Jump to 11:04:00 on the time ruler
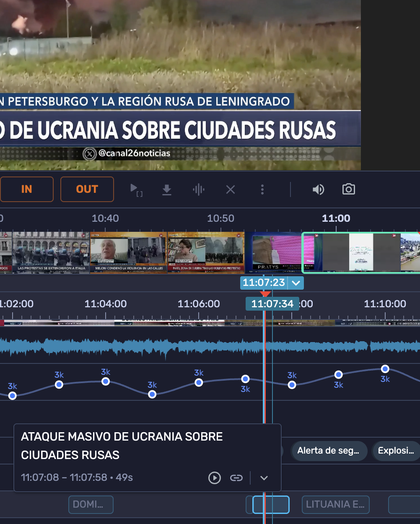Image resolution: width=420 pixels, height=524 pixels. pyautogui.click(x=106, y=304)
